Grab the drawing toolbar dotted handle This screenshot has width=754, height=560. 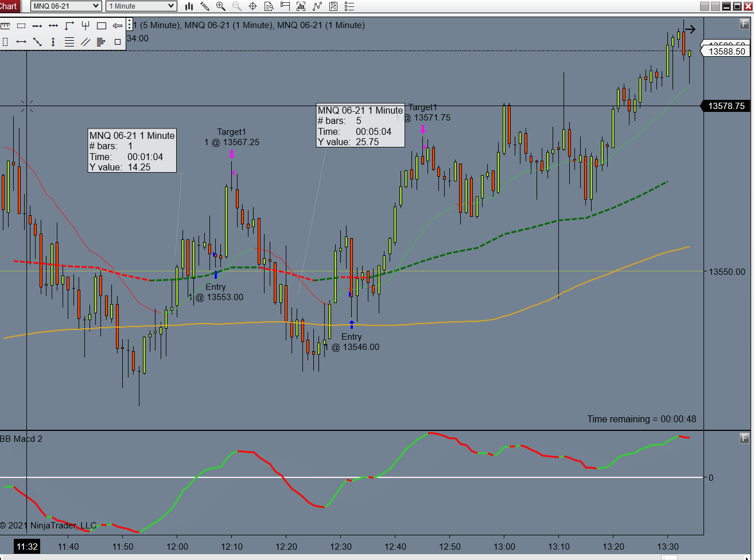pos(129,24)
